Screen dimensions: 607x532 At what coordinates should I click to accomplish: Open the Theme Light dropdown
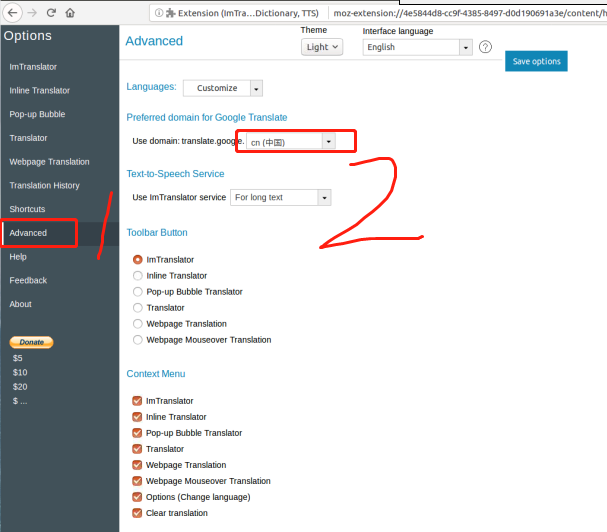coord(322,47)
